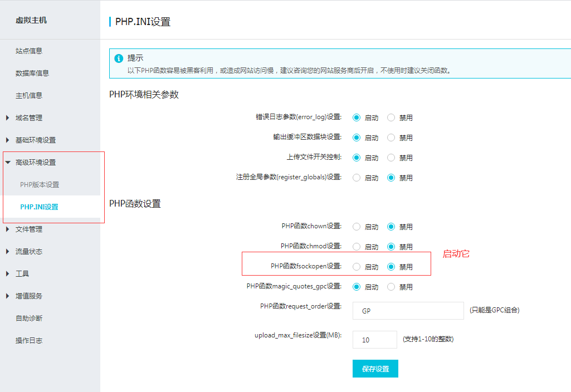571x392 pixels.
Task: Click the upload_max_filesize input field
Action: 375,339
